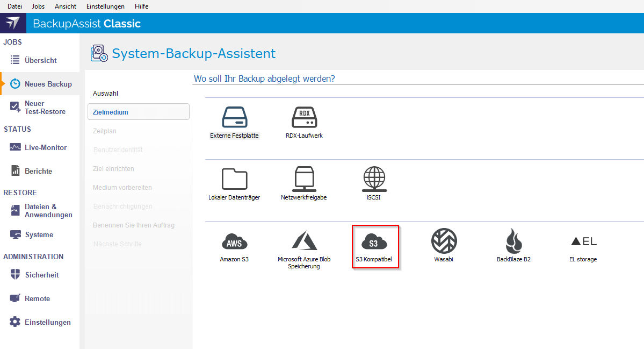Open the Hilfe menu

tap(141, 6)
